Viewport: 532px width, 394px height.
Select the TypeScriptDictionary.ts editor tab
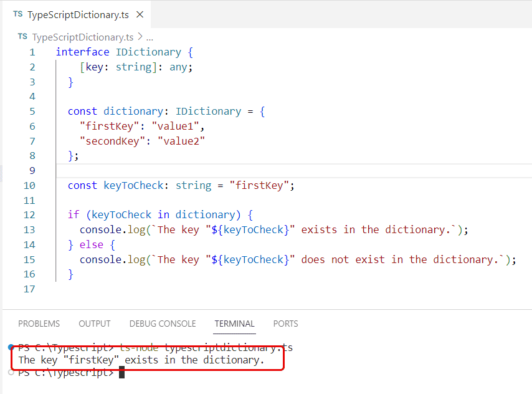[77, 14]
